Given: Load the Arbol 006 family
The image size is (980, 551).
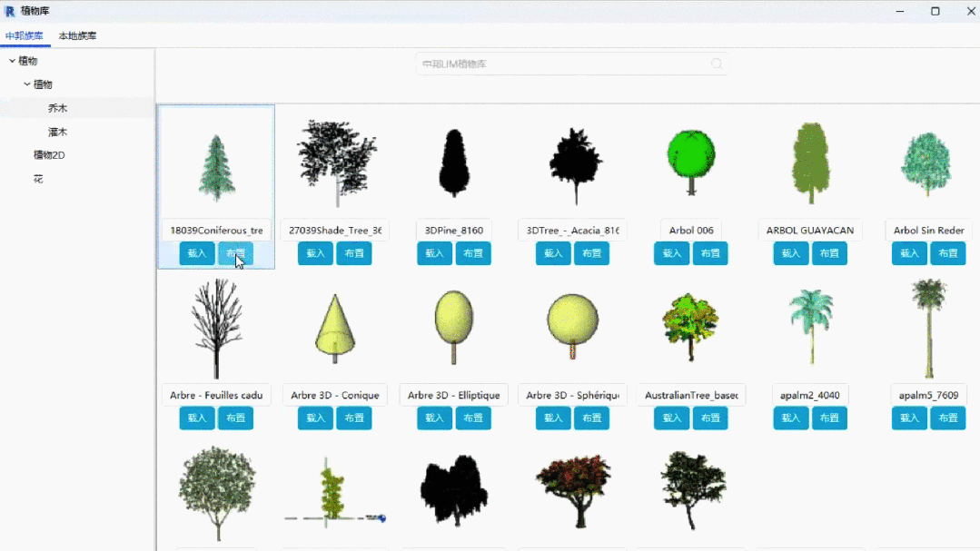Looking at the screenshot, I should tap(672, 253).
